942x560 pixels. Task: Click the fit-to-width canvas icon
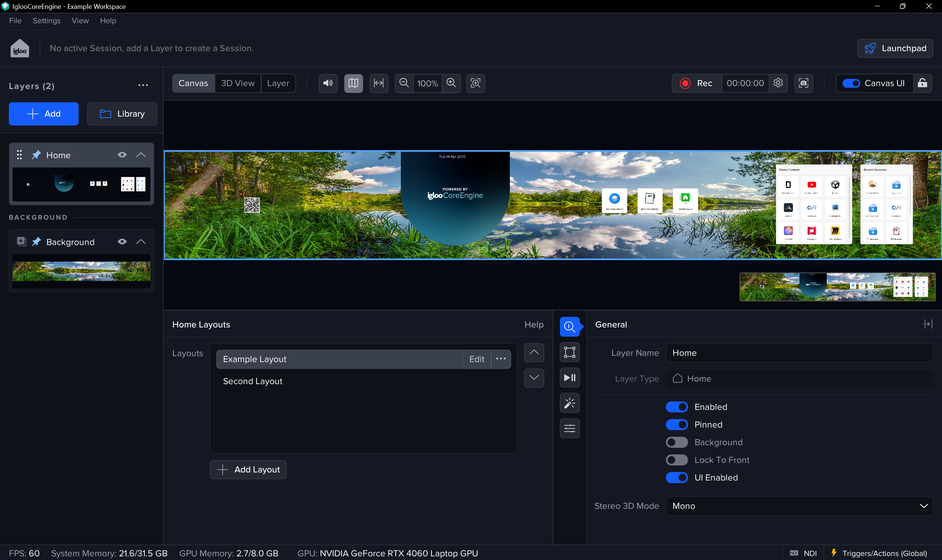(379, 83)
